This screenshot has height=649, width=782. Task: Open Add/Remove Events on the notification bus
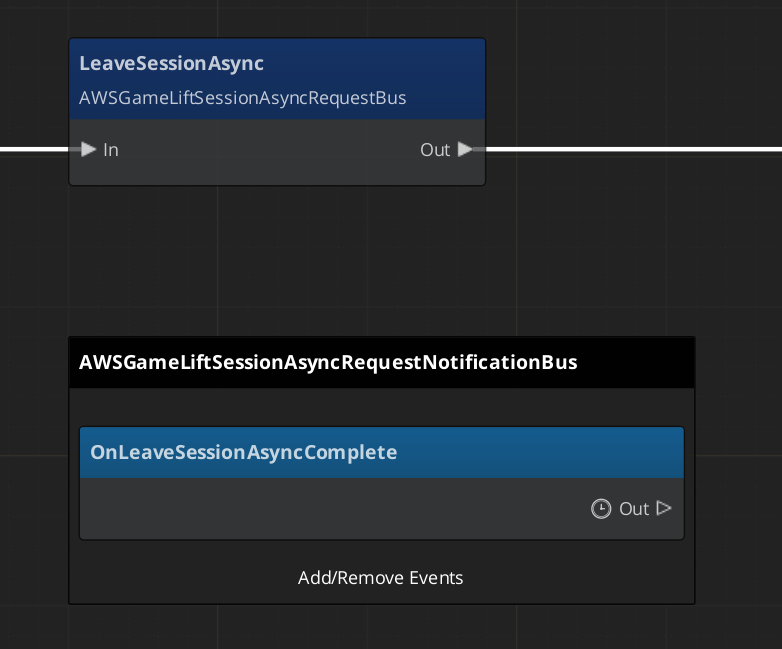[380, 578]
